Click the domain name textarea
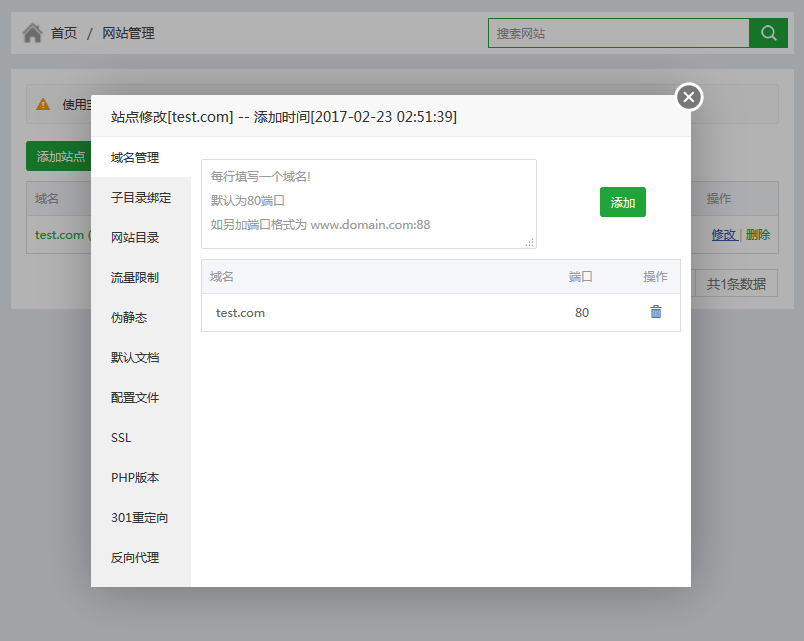Viewport: 804px width, 641px height. pos(368,203)
